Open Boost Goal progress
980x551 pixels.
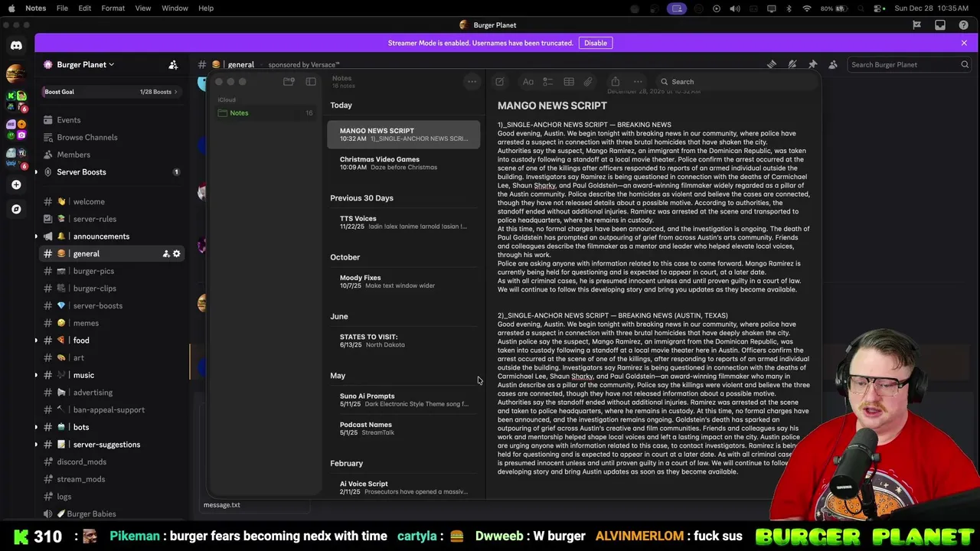(x=111, y=92)
